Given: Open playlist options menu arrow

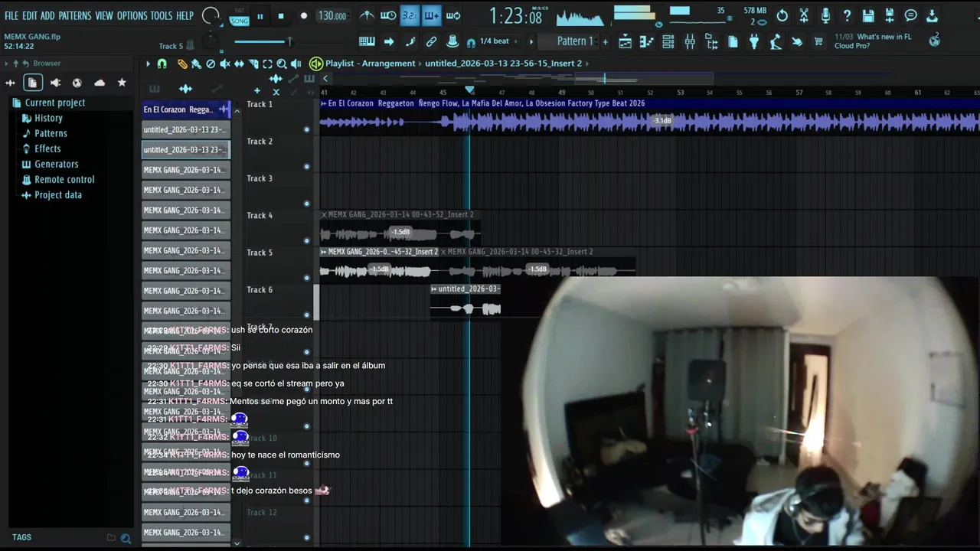Looking at the screenshot, I should (148, 64).
